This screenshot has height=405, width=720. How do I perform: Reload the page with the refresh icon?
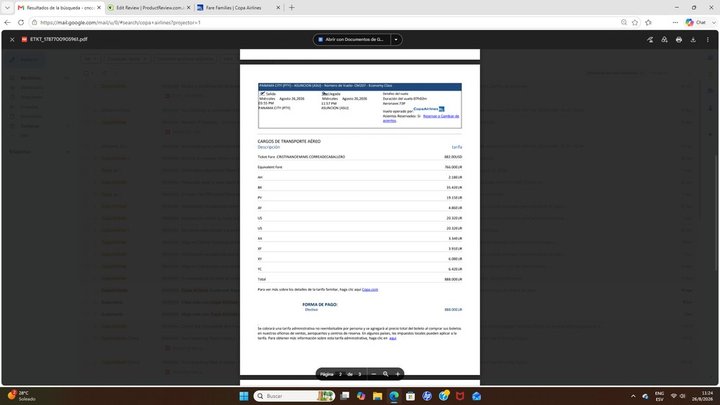click(21, 22)
